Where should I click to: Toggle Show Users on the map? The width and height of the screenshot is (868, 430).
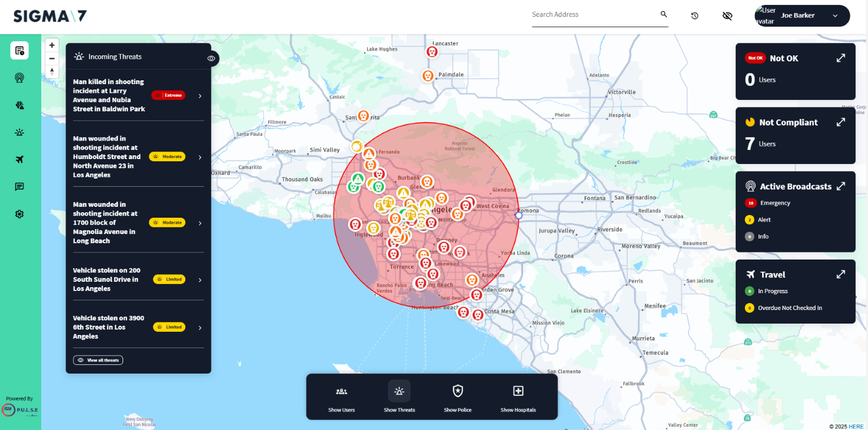(x=341, y=397)
